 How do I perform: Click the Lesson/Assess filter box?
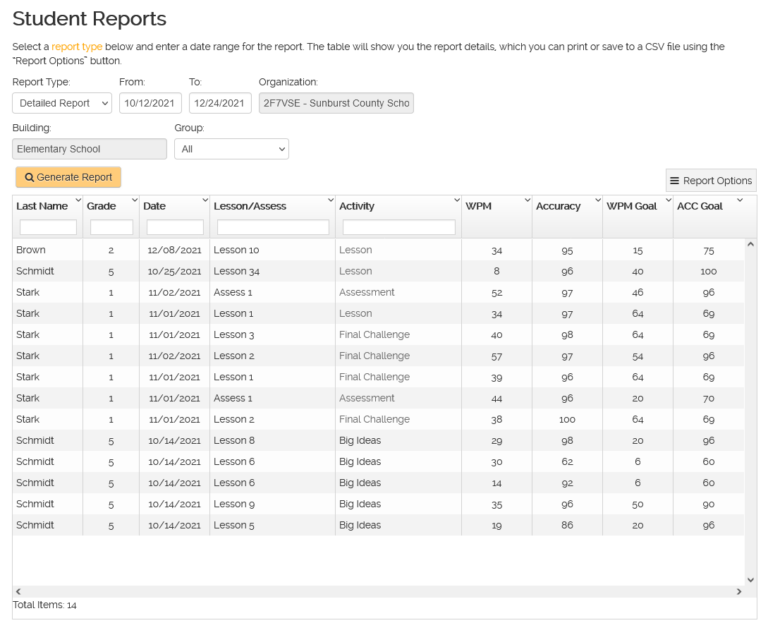pos(272,227)
